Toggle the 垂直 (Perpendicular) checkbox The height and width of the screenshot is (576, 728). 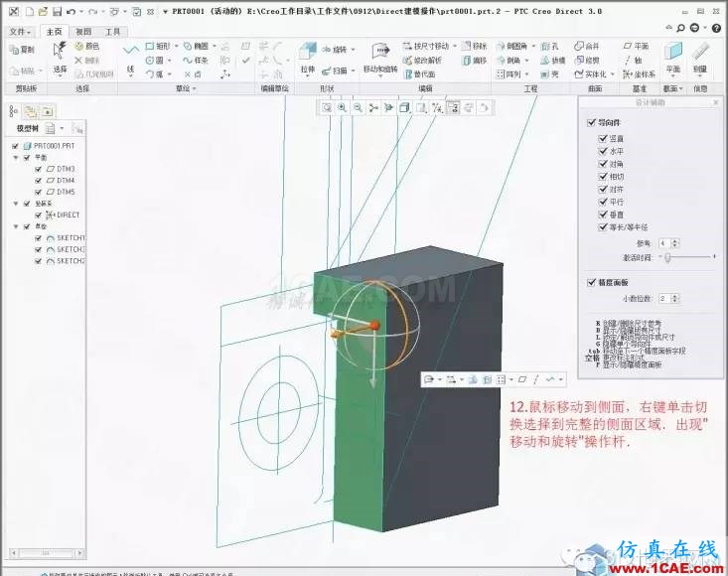click(603, 214)
